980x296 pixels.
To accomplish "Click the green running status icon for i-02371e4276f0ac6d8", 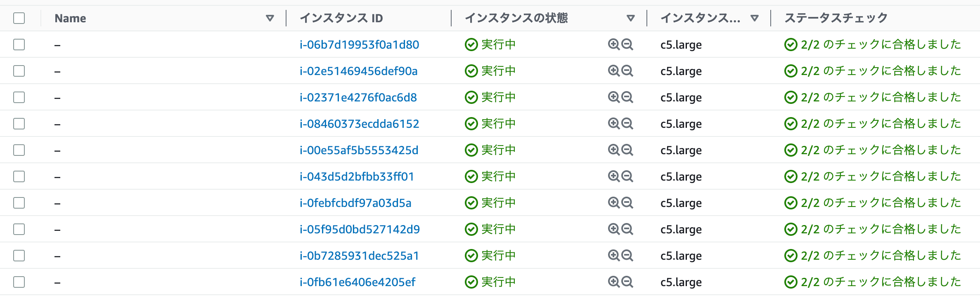I will (472, 97).
